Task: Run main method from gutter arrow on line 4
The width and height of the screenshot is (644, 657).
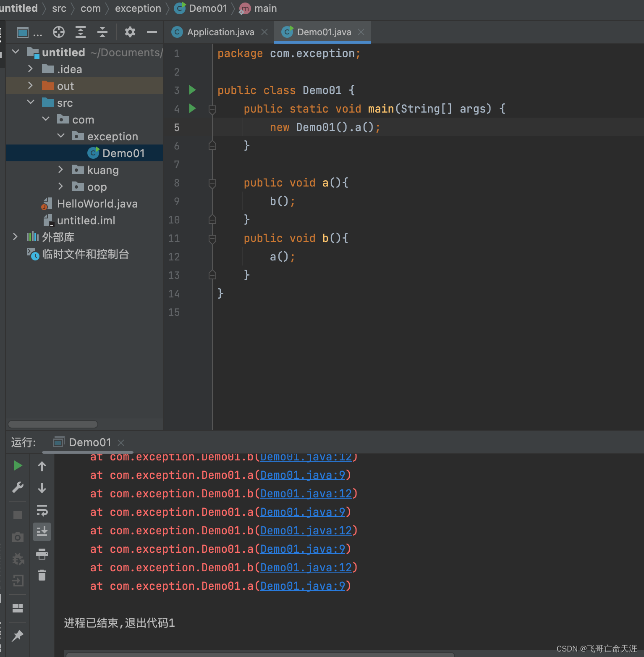Action: pos(193,108)
